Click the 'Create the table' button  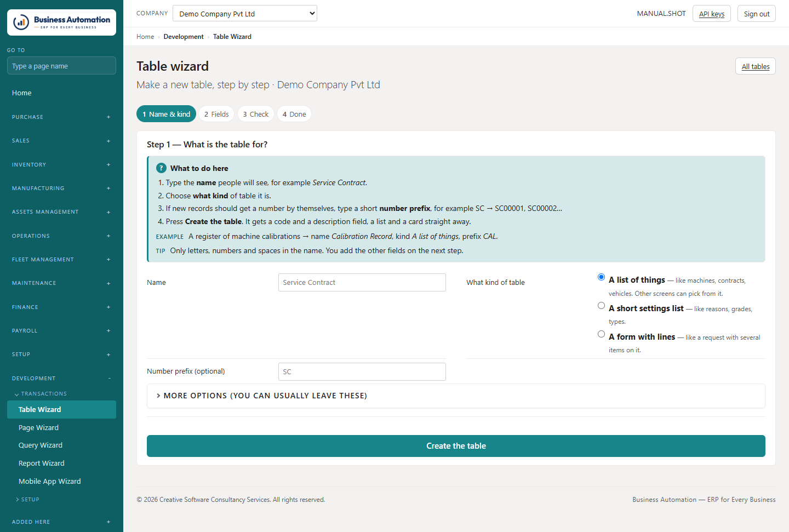click(456, 446)
